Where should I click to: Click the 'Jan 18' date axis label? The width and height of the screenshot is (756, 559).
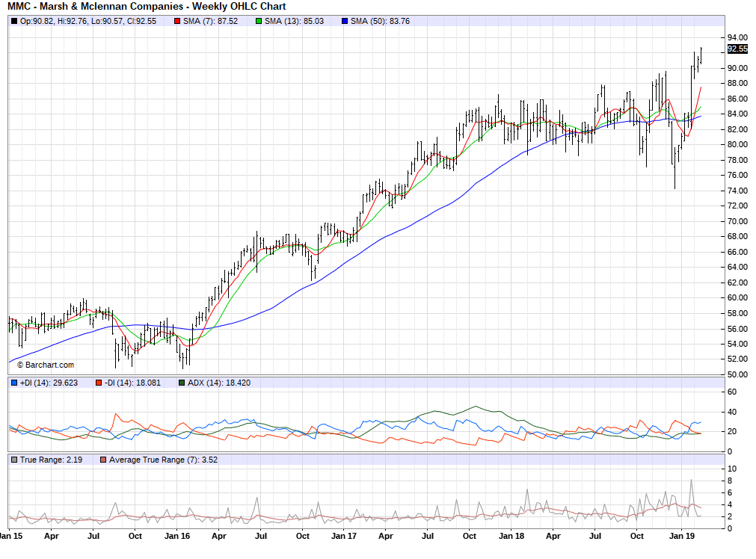coord(511,536)
